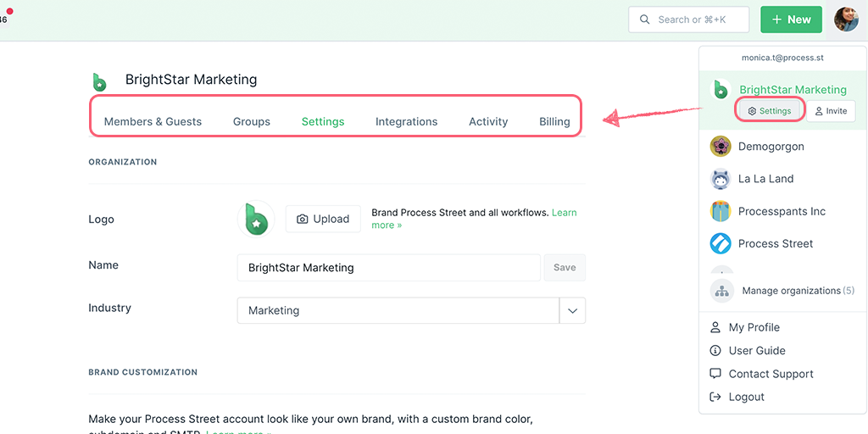This screenshot has height=434, width=868.
Task: Switch to Processpants Inc organization
Action: click(782, 211)
